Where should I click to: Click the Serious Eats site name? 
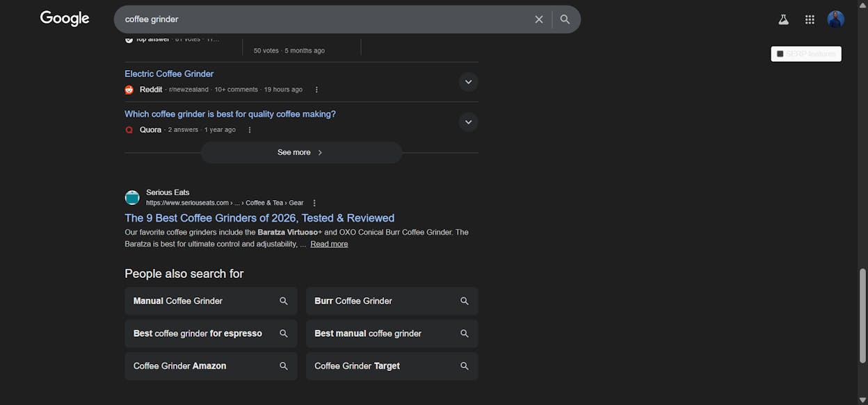click(x=168, y=192)
